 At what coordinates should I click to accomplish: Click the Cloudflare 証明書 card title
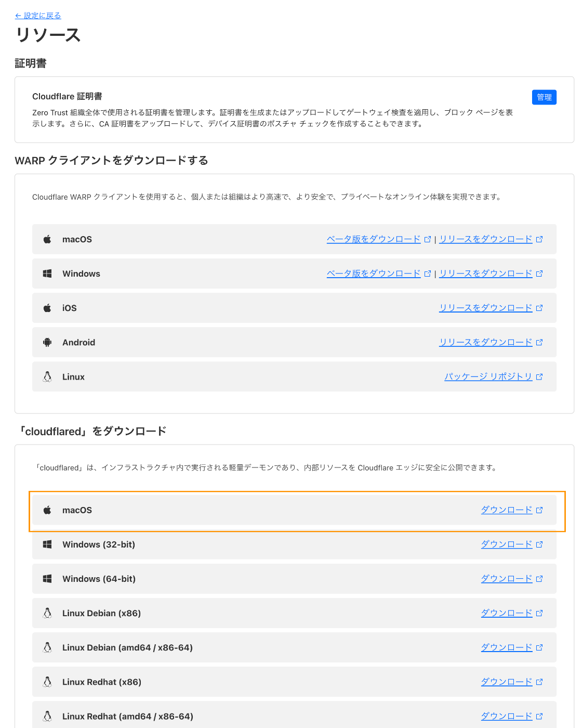coord(67,96)
